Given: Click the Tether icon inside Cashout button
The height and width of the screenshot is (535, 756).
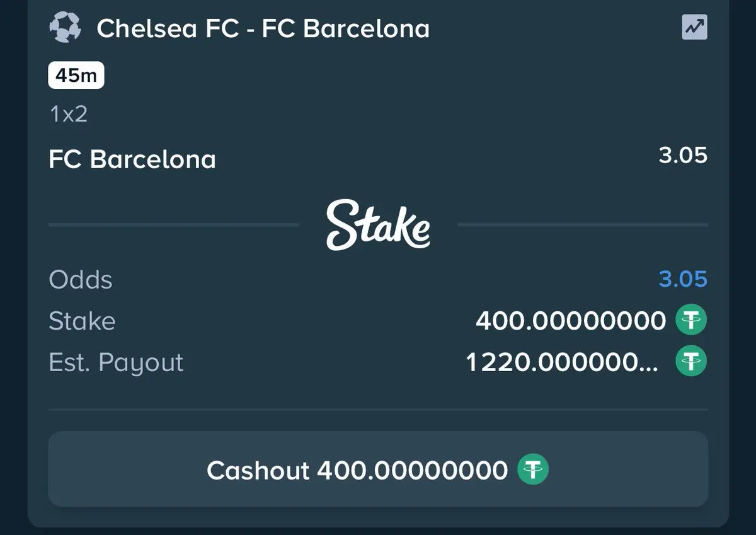Looking at the screenshot, I should (533, 470).
